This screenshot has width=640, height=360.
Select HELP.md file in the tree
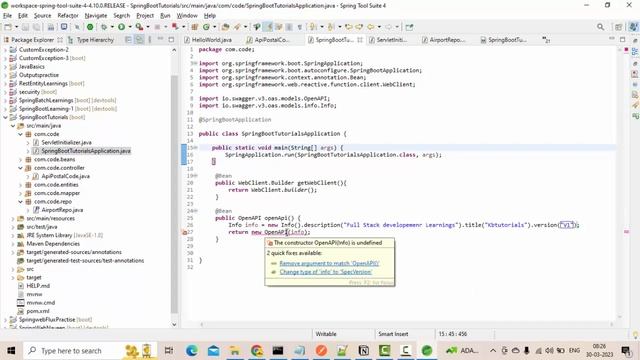[x=38, y=286]
